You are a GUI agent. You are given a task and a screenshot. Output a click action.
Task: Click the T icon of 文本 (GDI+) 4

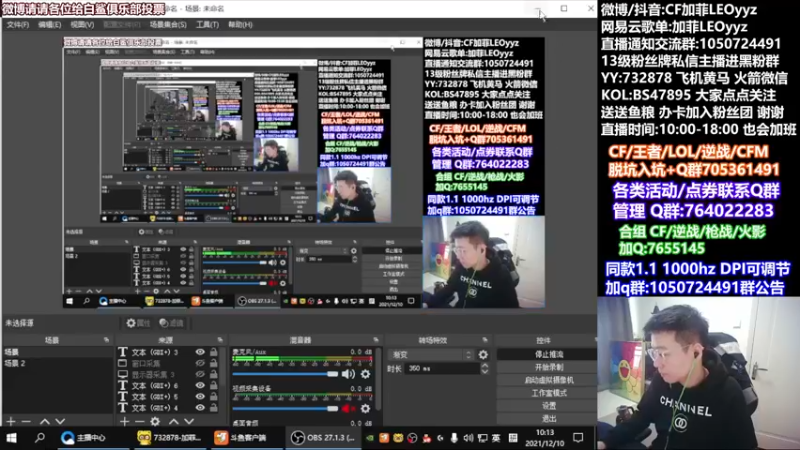122,408
